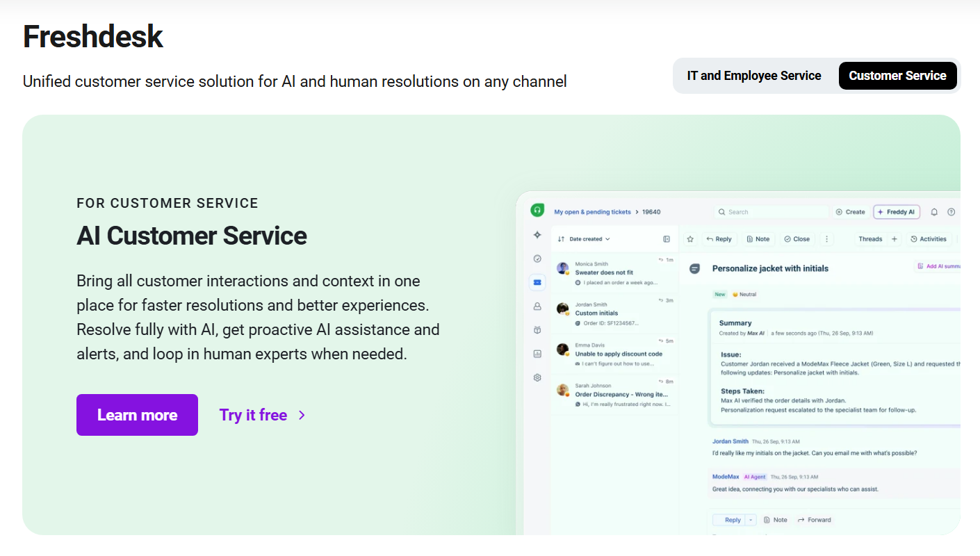The image size is (980, 556).
Task: Click the Summary heading in AI card
Action: coord(735,322)
